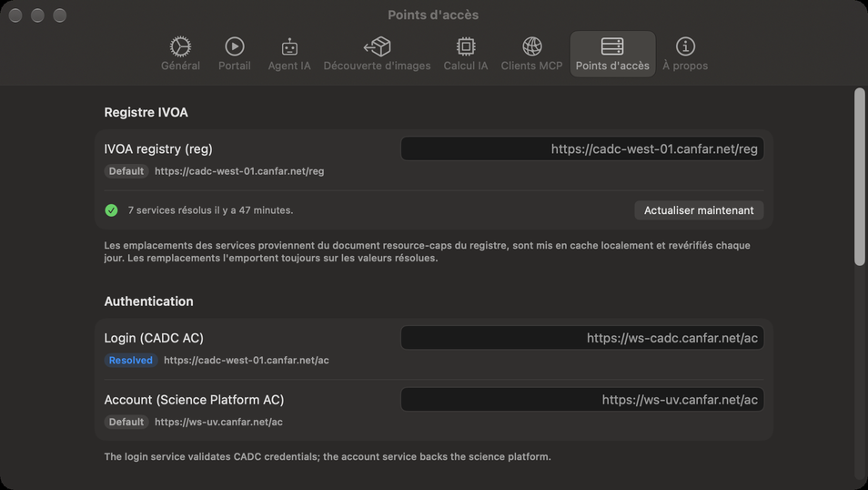Click the Default badge under Account
The image size is (868, 490).
[126, 422]
